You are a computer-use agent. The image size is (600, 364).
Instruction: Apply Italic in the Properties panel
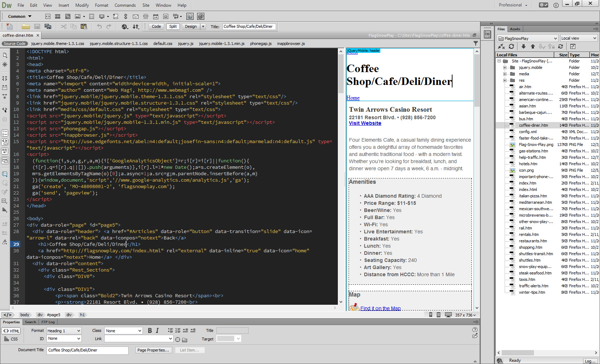tap(157, 330)
